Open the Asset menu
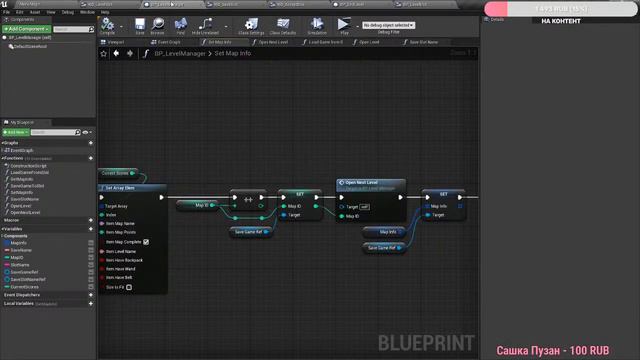The height and width of the screenshot is (360, 640). [x=35, y=12]
